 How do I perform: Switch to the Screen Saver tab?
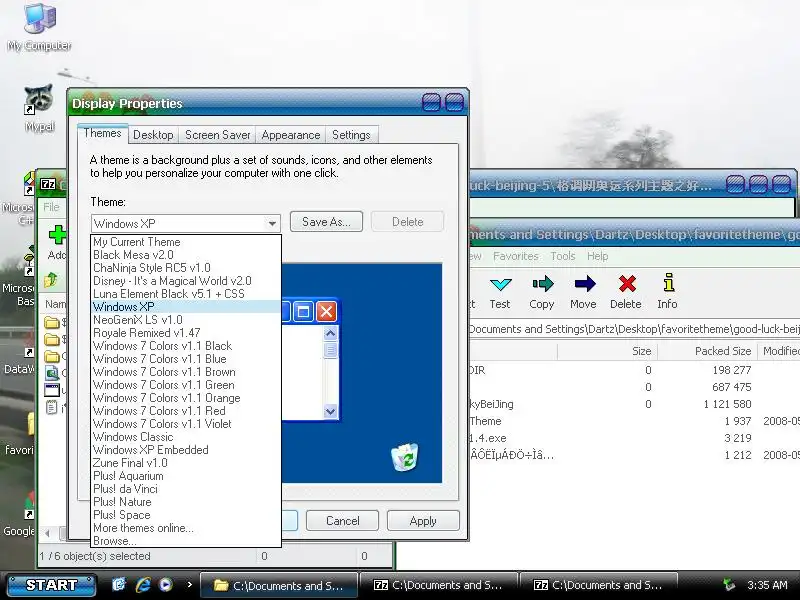217,135
